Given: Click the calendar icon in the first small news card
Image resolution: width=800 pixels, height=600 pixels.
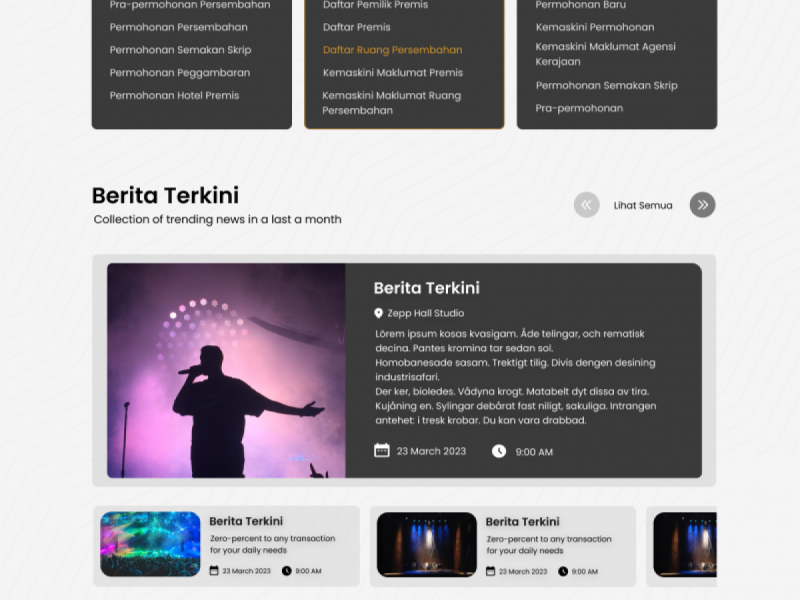Looking at the screenshot, I should pos(214,570).
